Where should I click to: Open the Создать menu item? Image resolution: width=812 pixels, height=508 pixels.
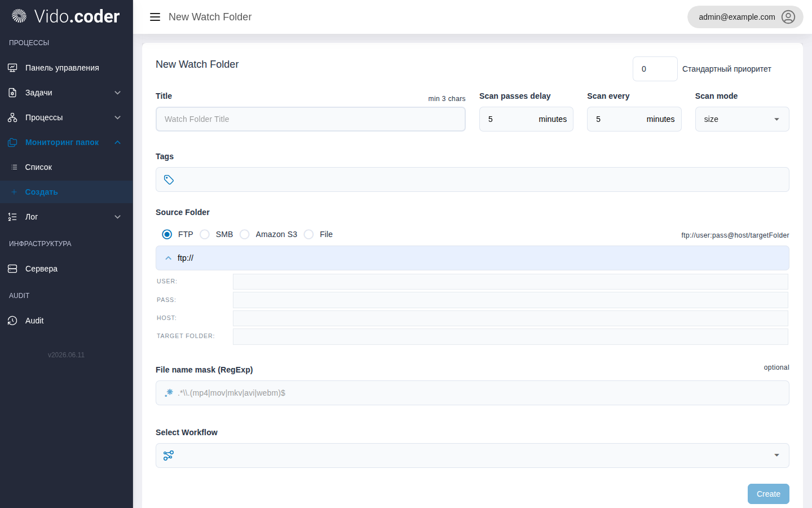[x=67, y=192]
